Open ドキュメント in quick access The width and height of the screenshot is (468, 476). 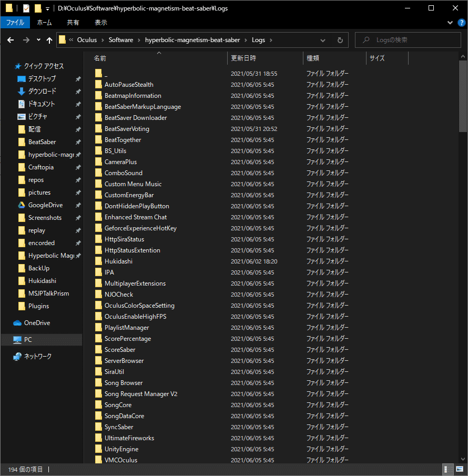coord(41,104)
